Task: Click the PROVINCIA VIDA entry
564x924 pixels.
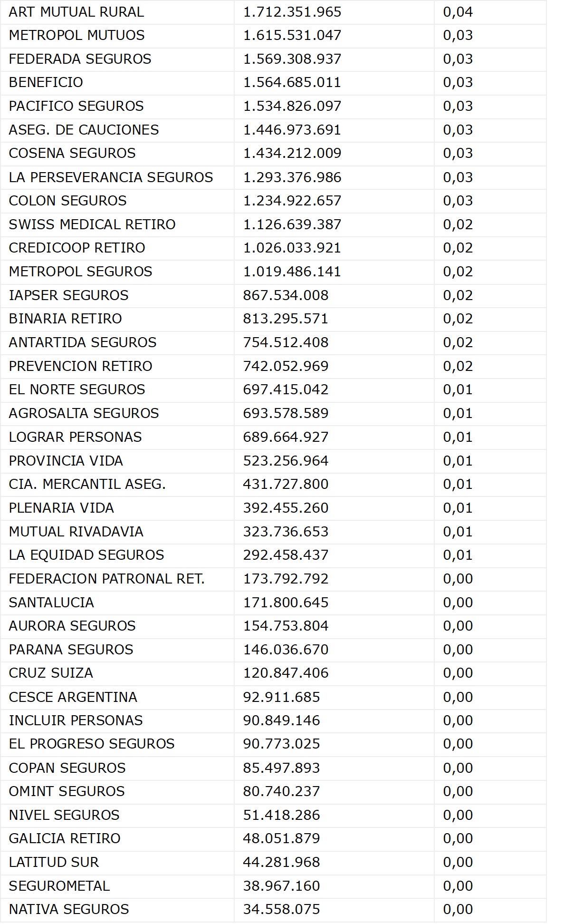Action: (x=66, y=461)
